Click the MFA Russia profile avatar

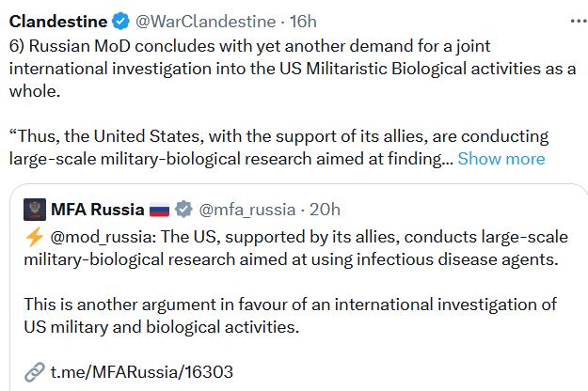pos(35,209)
